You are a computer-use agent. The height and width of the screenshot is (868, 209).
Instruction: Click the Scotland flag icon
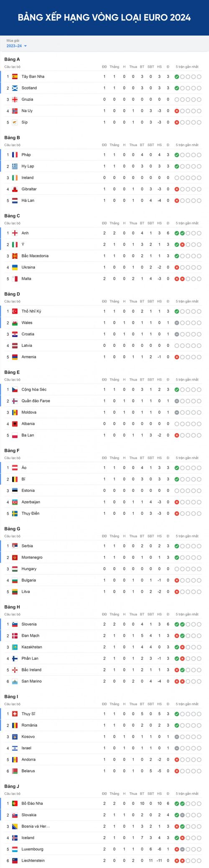(x=15, y=88)
